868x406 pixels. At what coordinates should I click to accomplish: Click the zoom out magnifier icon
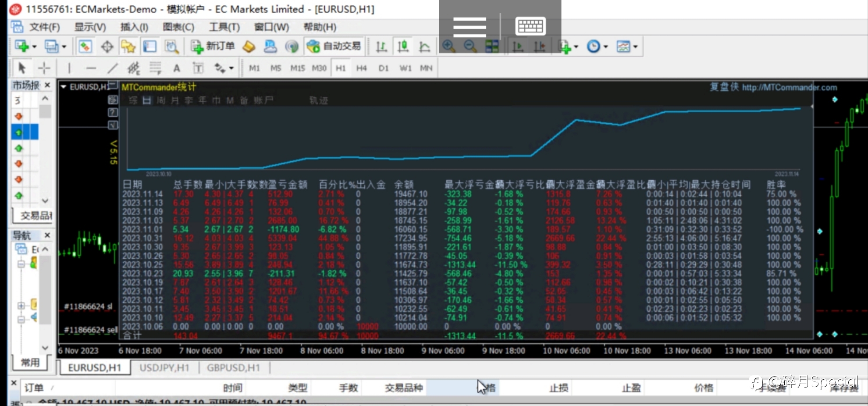click(x=470, y=46)
